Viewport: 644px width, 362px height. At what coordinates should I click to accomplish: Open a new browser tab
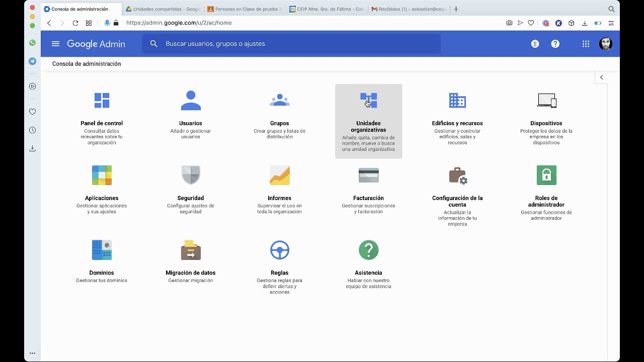[456, 9]
